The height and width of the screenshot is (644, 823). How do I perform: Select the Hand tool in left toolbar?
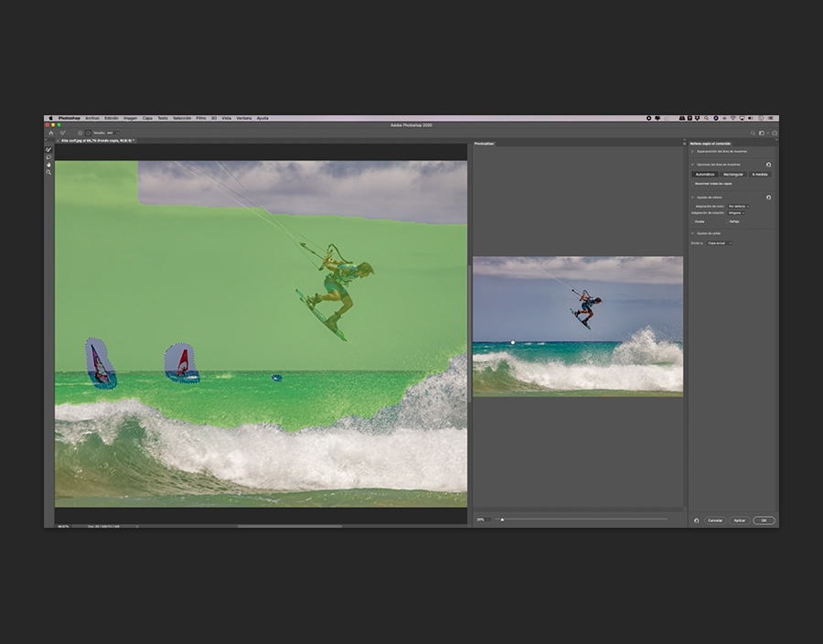point(48,165)
